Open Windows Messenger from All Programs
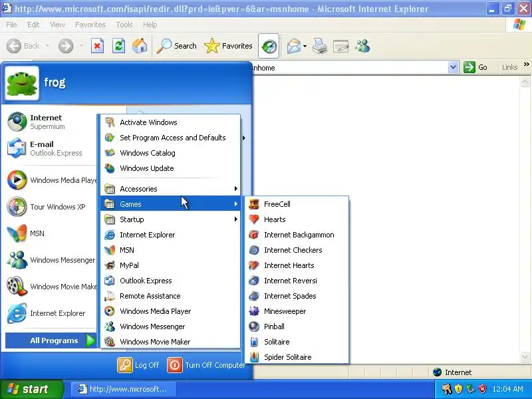 click(x=170, y=326)
